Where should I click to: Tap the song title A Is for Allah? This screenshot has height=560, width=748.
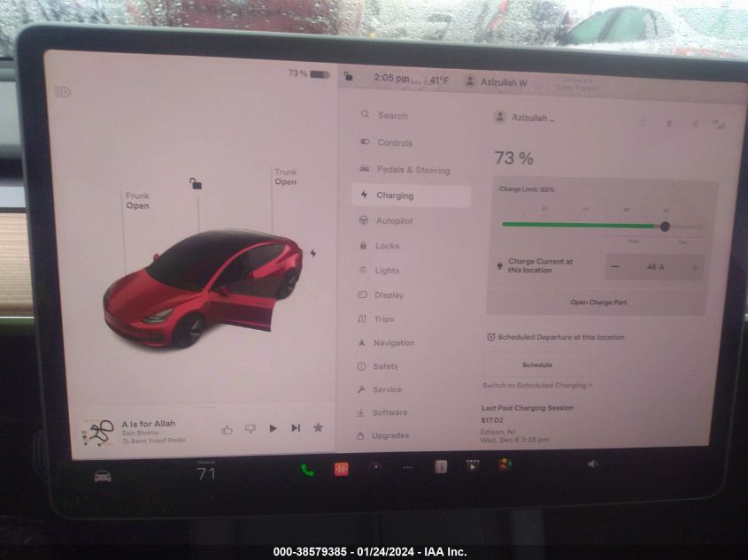click(149, 424)
